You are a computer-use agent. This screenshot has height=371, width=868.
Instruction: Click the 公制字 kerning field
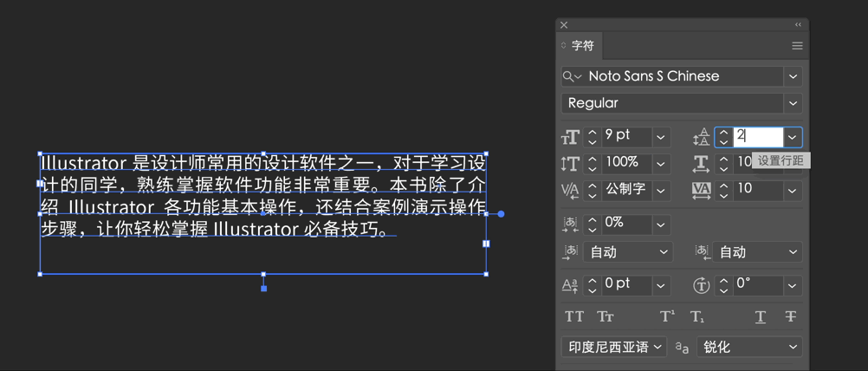point(626,190)
